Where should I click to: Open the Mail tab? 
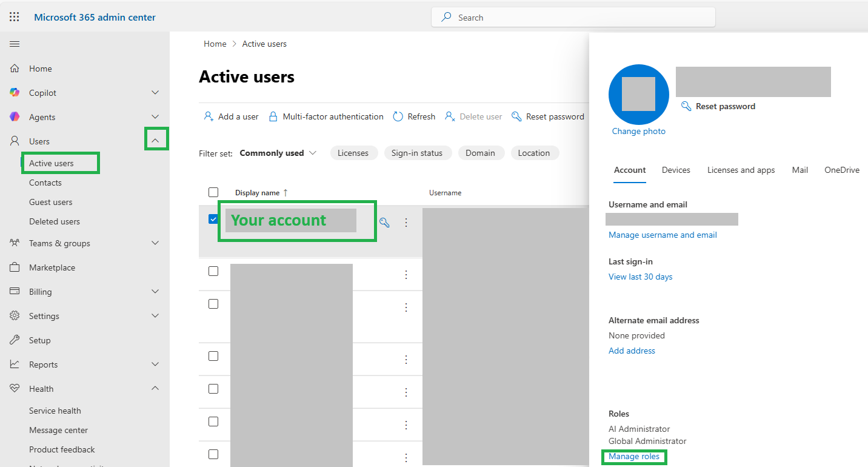pos(800,170)
